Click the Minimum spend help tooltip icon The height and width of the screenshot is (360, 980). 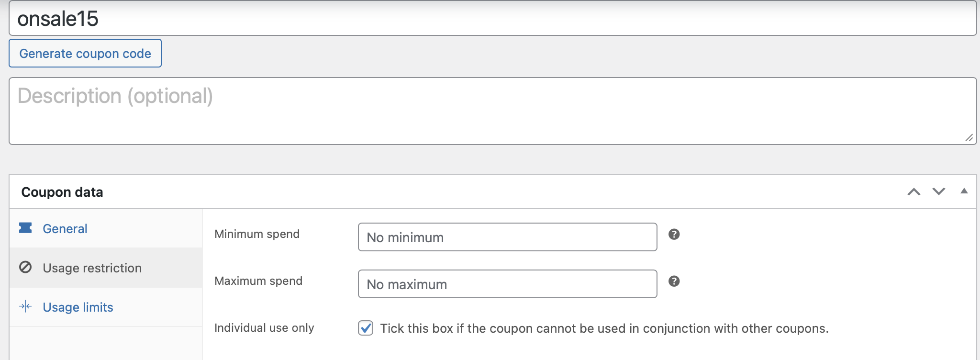pos(674,234)
